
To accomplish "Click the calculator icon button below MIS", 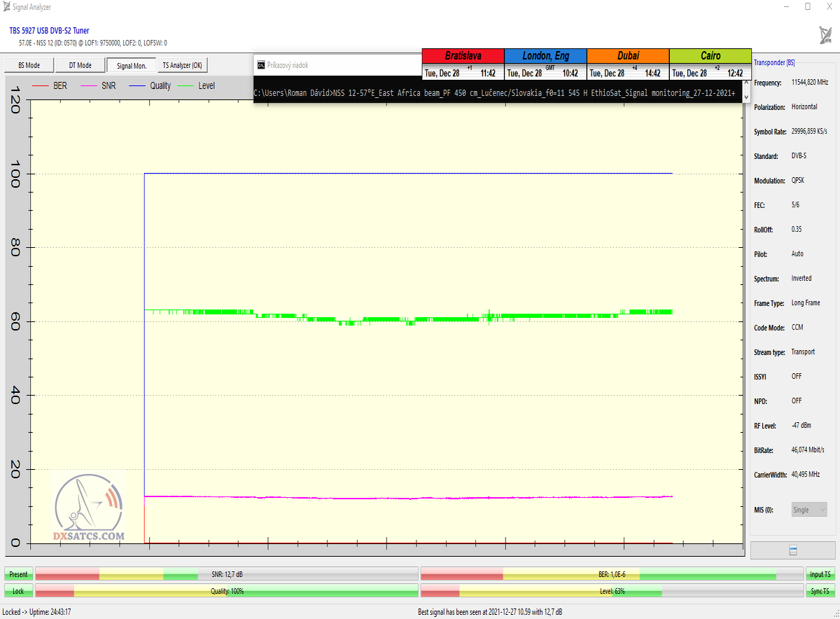I will tap(792, 550).
